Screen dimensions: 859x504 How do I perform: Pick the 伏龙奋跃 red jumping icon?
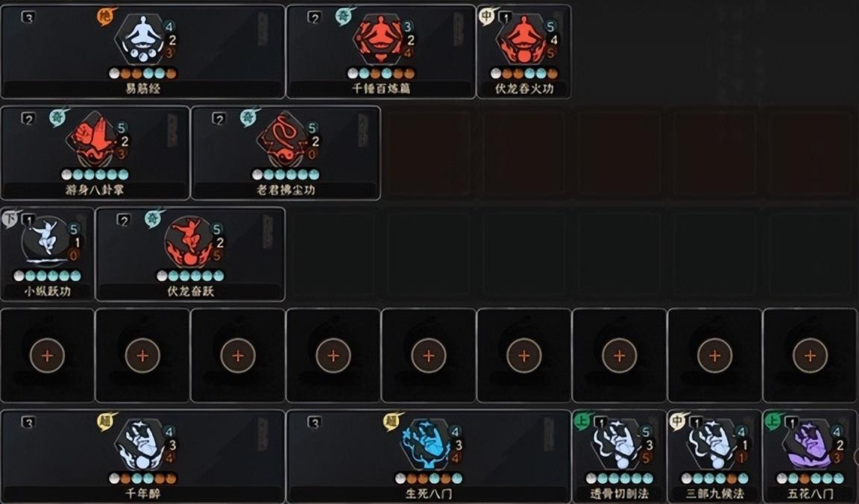coord(189,242)
